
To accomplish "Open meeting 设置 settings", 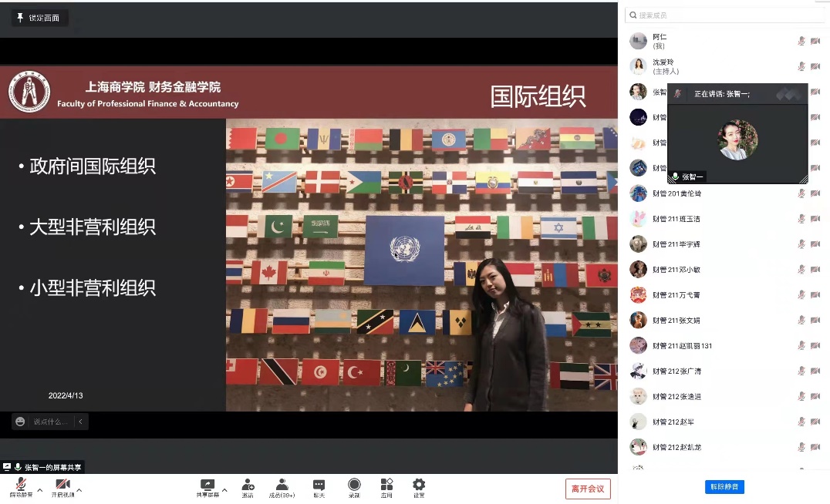I will point(418,484).
